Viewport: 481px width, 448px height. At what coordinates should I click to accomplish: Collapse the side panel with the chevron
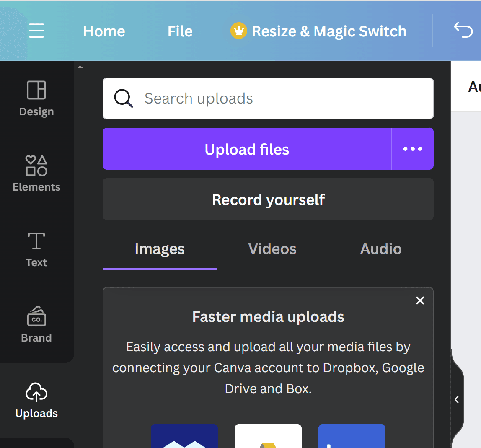[457, 399]
